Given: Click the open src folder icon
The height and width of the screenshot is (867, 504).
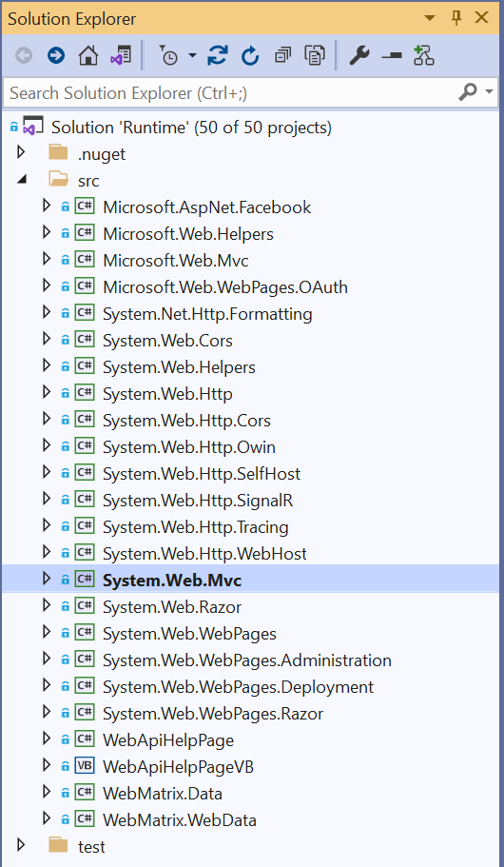Looking at the screenshot, I should click(58, 179).
